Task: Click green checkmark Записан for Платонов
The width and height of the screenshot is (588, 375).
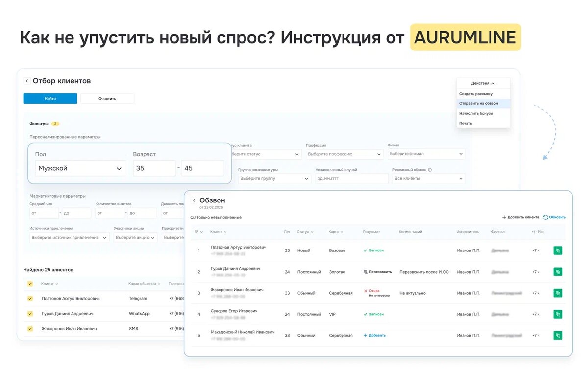Action: [x=366, y=250]
